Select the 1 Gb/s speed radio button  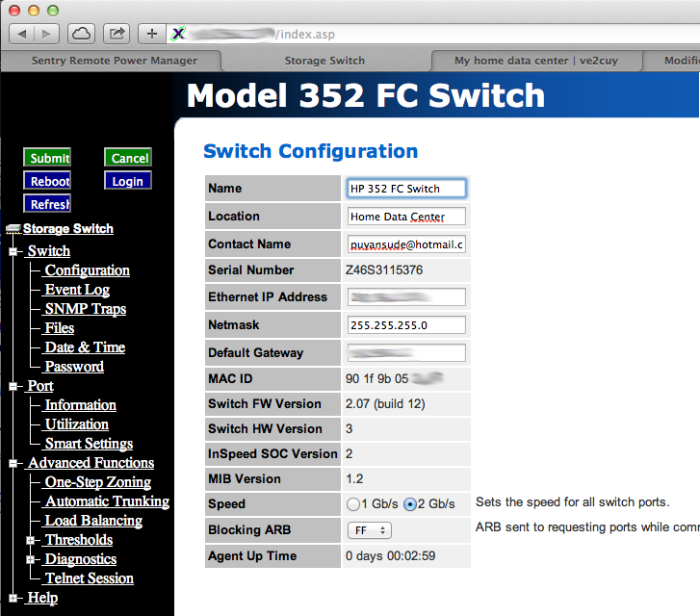click(x=352, y=504)
